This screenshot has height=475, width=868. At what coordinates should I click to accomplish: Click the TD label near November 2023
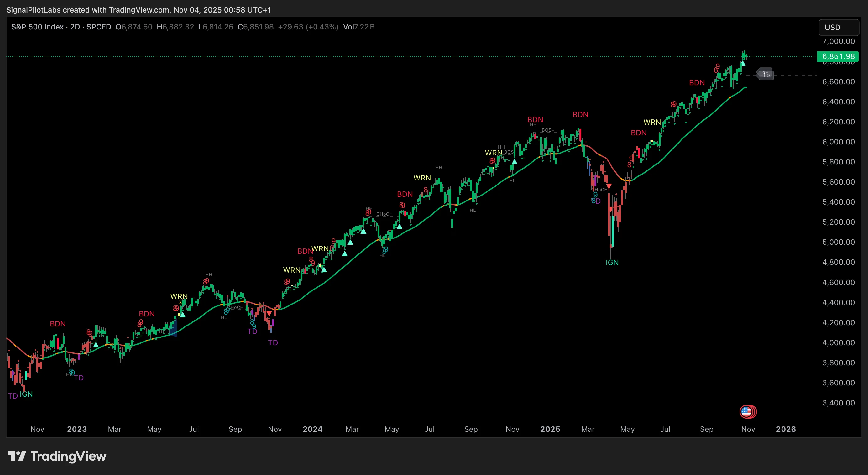(x=273, y=342)
